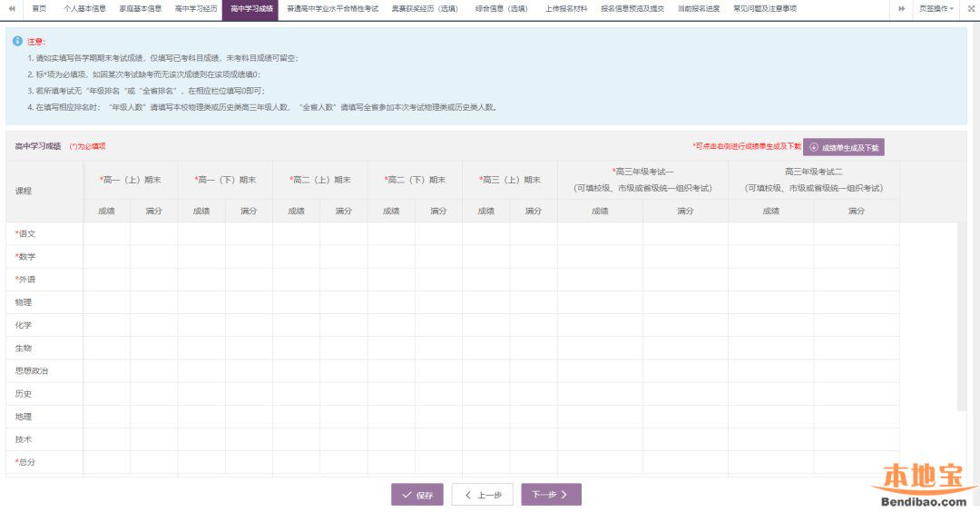
Task: Go to the 家庭基本信息 tab
Action: coord(141,8)
